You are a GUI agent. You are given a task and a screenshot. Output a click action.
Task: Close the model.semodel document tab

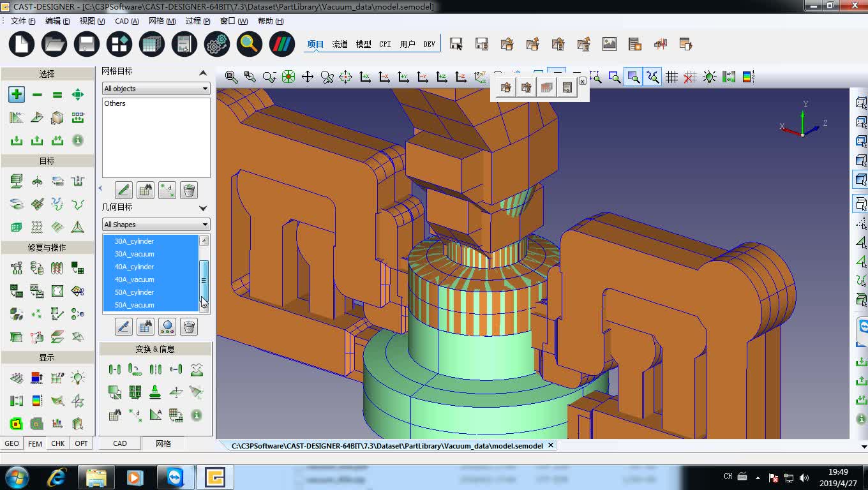point(551,445)
